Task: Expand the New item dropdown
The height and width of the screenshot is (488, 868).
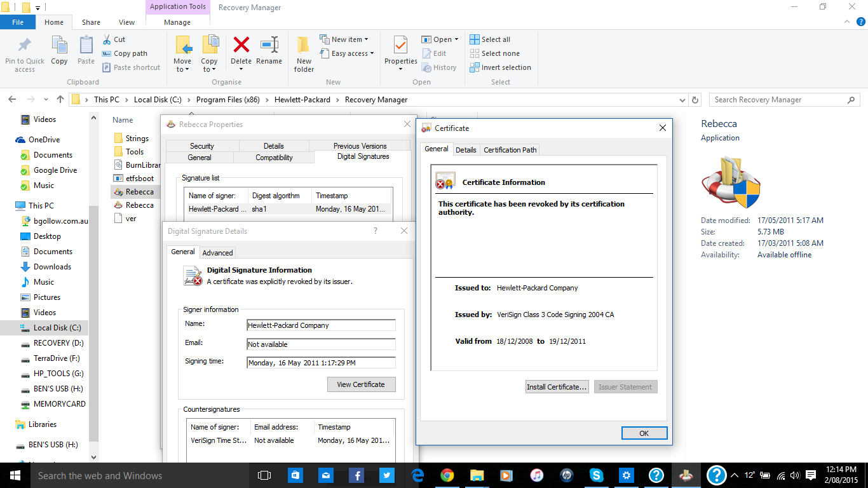Action: (x=344, y=39)
